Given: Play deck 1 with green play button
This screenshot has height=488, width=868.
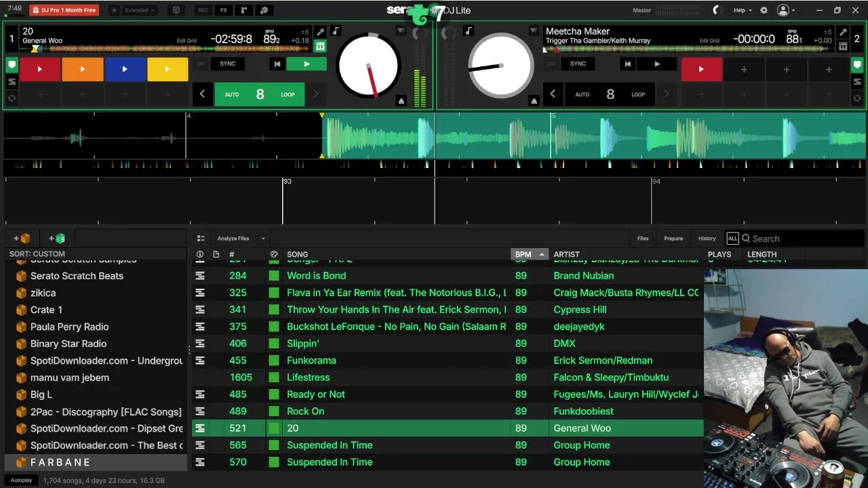Looking at the screenshot, I should pos(307,64).
